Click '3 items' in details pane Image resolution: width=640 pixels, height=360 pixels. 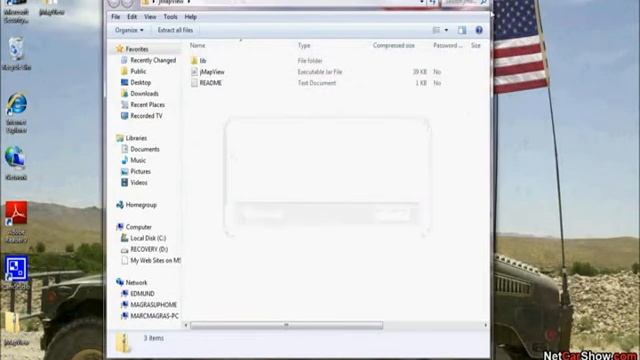pos(153,338)
